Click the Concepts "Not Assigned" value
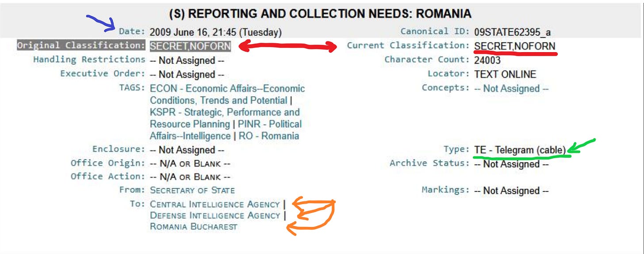The width and height of the screenshot is (644, 254). tap(511, 89)
